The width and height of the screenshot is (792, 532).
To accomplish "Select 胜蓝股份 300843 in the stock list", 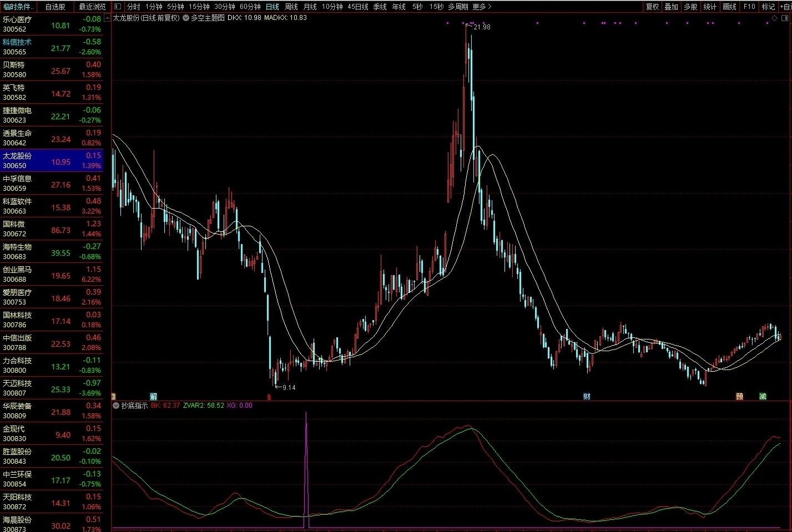I will pos(52,456).
